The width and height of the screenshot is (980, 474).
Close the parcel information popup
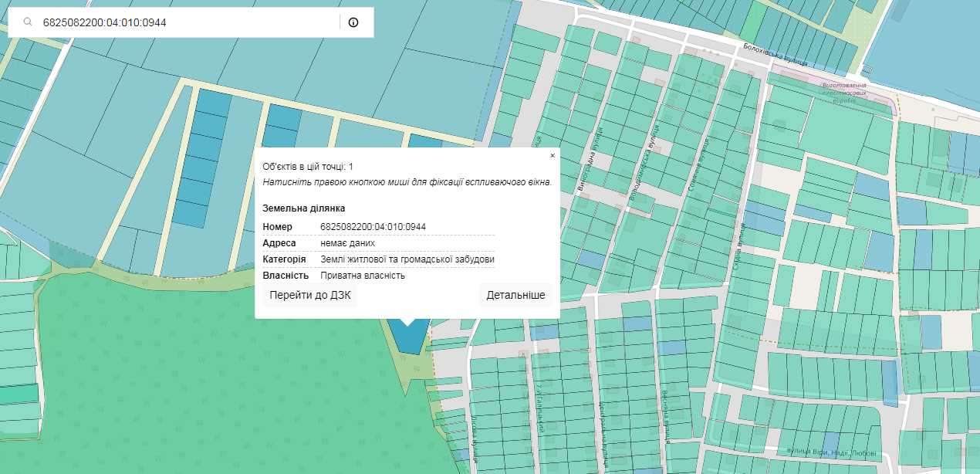click(x=553, y=155)
